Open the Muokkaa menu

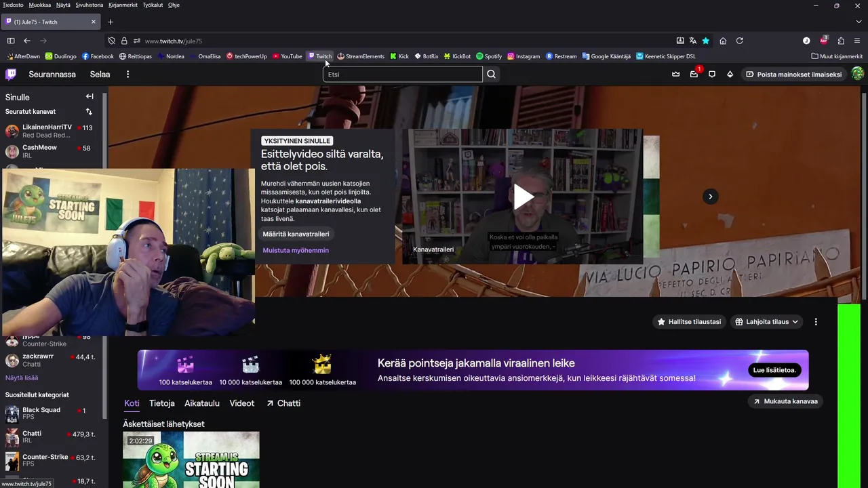click(40, 5)
